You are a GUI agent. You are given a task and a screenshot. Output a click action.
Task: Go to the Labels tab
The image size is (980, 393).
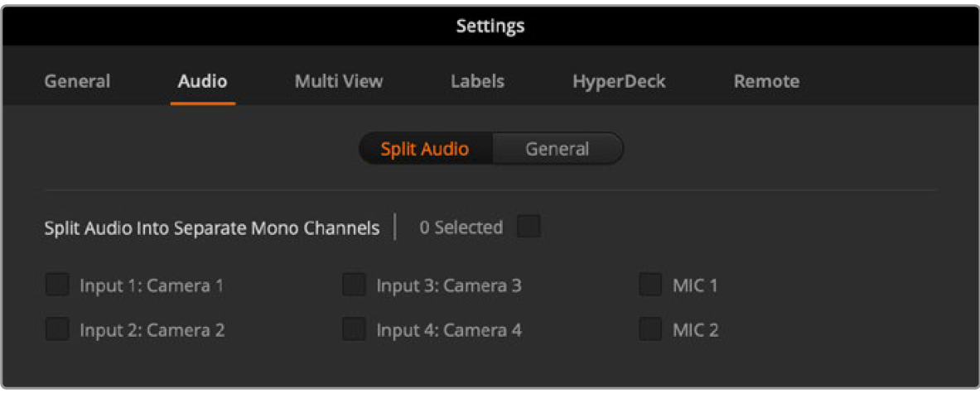[477, 81]
